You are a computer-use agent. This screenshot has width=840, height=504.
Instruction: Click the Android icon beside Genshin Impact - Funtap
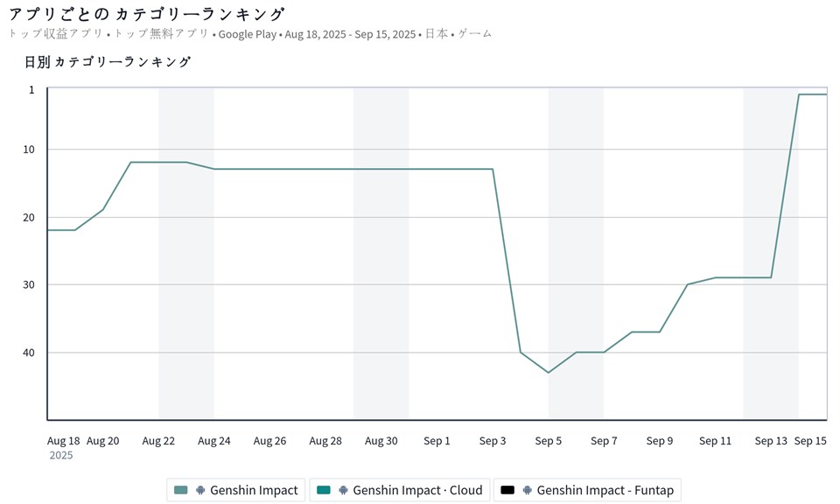pos(527,490)
